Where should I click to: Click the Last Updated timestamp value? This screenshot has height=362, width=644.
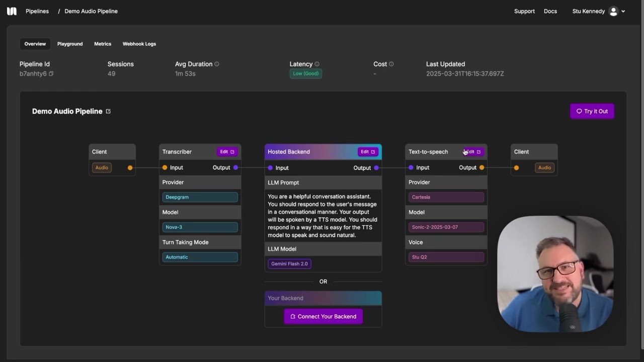point(465,73)
